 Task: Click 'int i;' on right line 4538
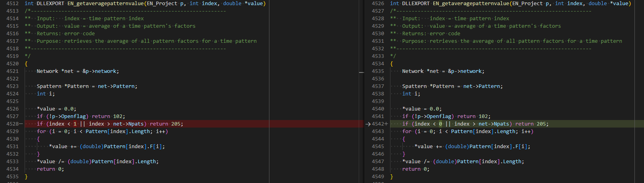411,94
